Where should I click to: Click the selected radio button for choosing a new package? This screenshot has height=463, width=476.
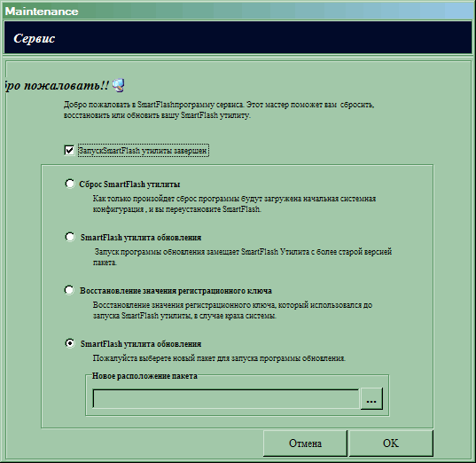[69, 343]
